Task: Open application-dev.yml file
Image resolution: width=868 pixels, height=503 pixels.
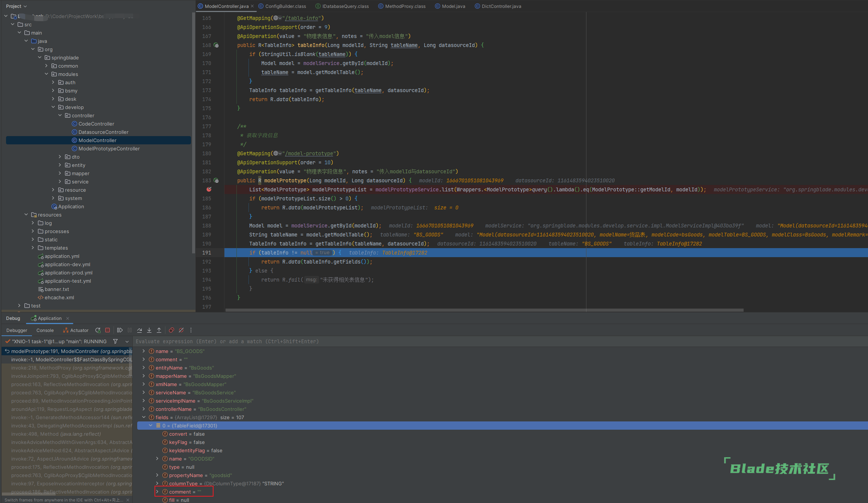Action: point(67,264)
